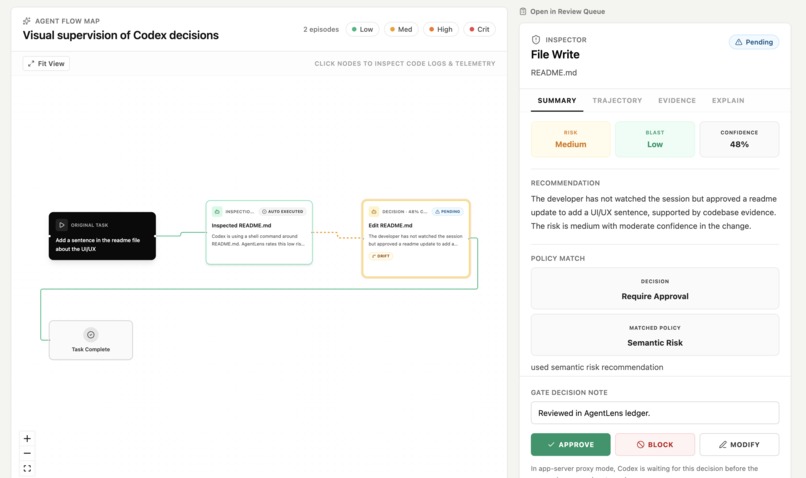Click the play icon in Original Task node
This screenshot has width=806, height=478.
pos(61,225)
